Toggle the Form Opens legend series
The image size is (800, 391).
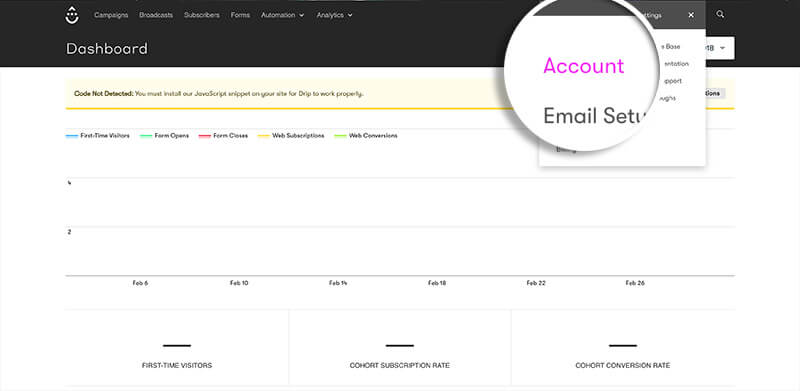coord(164,136)
